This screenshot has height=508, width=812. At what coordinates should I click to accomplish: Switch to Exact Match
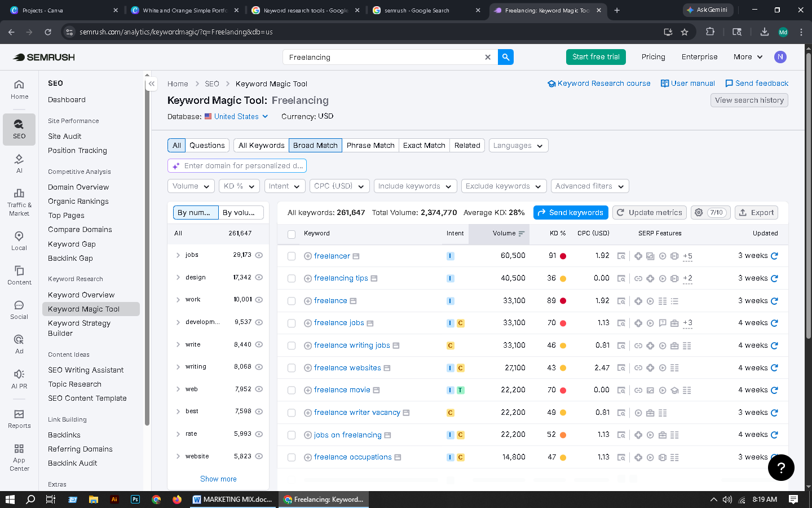click(424, 145)
